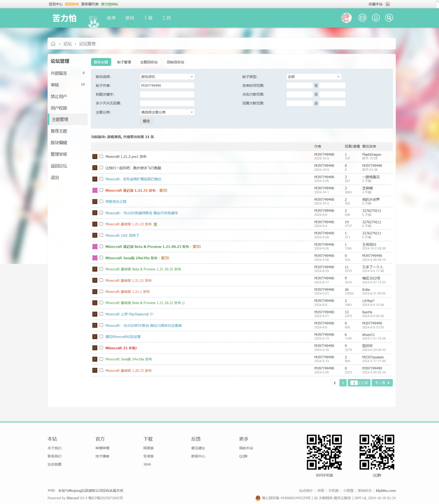Click image attachment icon after 基岩版 1.21.23 发布

[x=155, y=224]
